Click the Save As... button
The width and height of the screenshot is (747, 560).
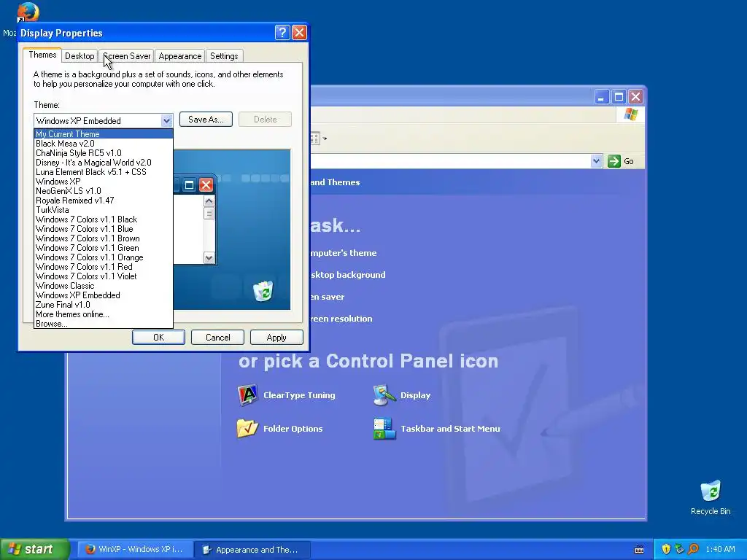pyautogui.click(x=206, y=119)
